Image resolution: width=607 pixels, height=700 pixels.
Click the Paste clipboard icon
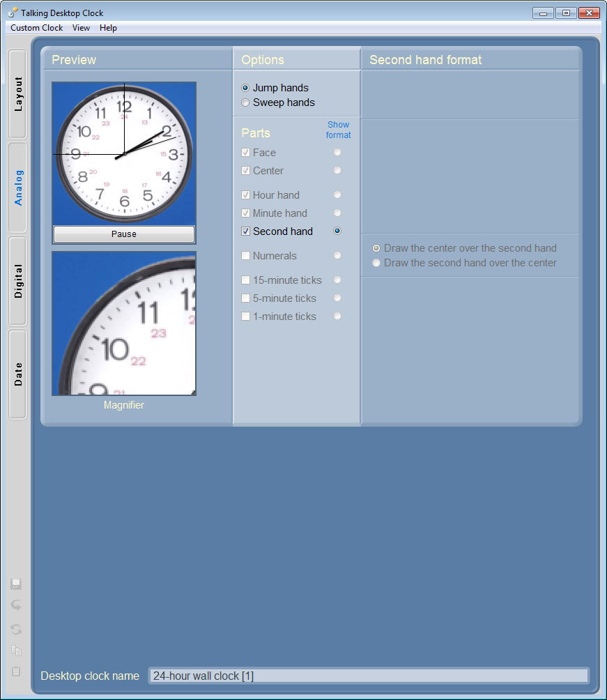(16, 672)
